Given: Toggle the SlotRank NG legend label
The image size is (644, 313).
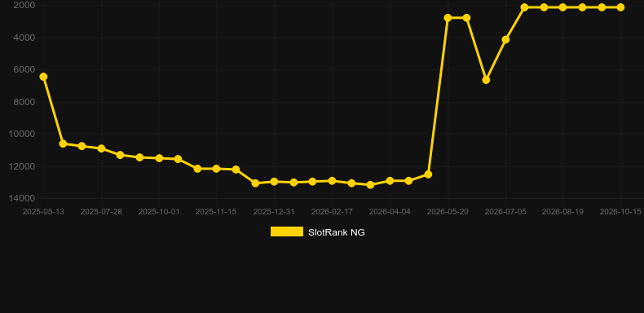Looking at the screenshot, I should pos(337,232).
